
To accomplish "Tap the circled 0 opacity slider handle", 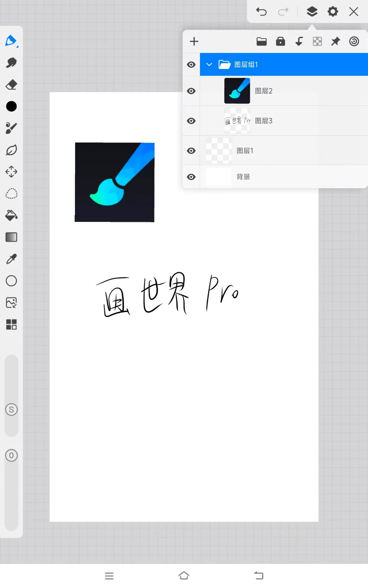I will 11,455.
